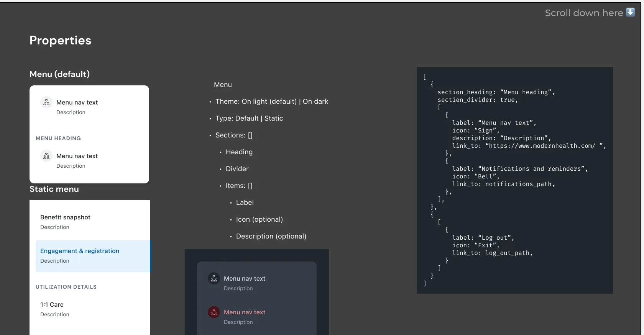Click the Divider bullet item
Viewport: 644px width, 335px height.
[x=237, y=169]
